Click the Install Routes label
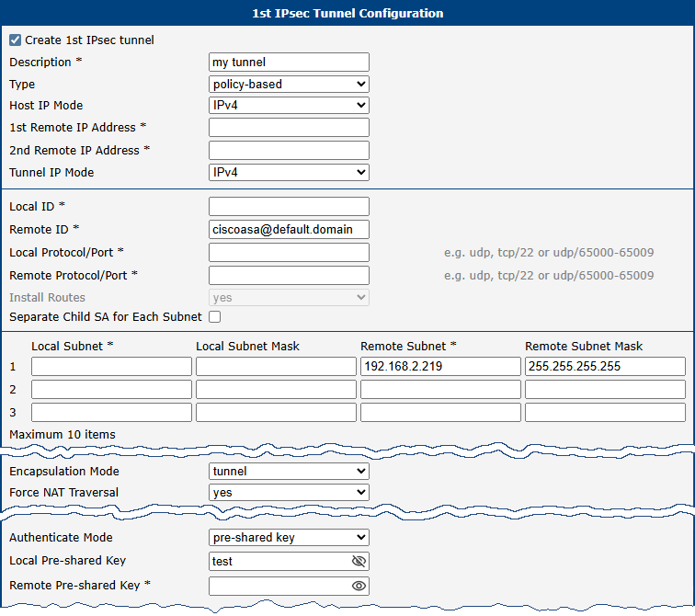Image resolution: width=695 pixels, height=616 pixels. click(x=48, y=298)
